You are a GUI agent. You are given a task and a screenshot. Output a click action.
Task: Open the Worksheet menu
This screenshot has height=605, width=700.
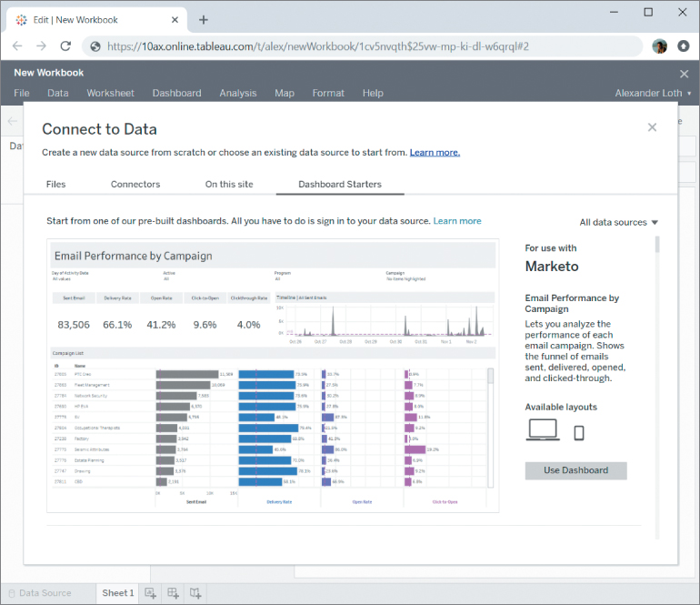(110, 93)
